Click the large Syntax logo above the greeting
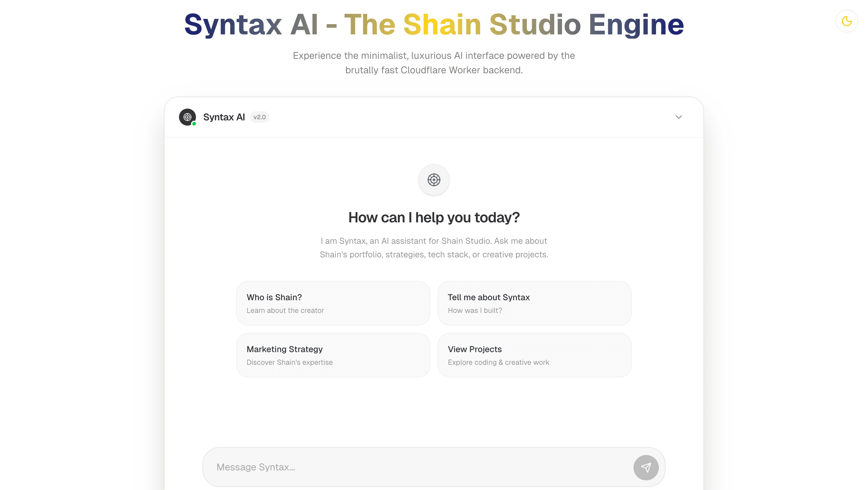This screenshot has width=868, height=490. click(433, 180)
